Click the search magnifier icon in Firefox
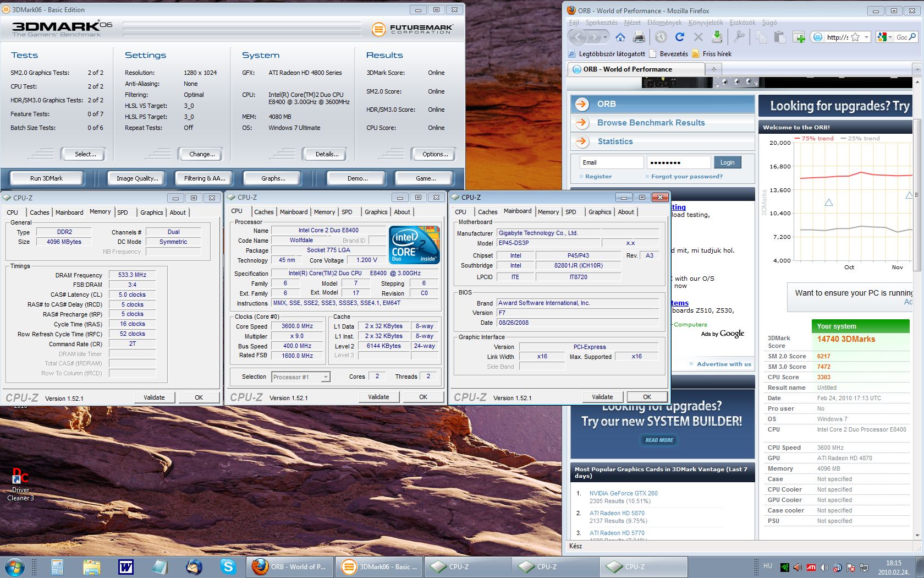 [x=912, y=37]
